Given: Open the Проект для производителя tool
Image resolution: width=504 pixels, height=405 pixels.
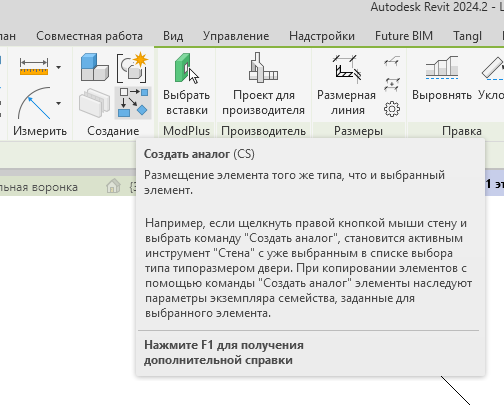Looking at the screenshot, I should 263,68.
